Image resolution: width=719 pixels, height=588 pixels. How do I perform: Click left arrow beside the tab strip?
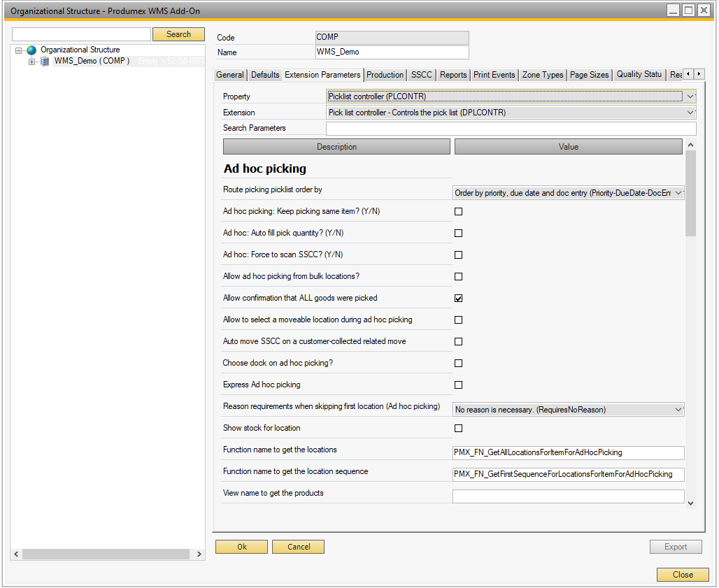[688, 73]
